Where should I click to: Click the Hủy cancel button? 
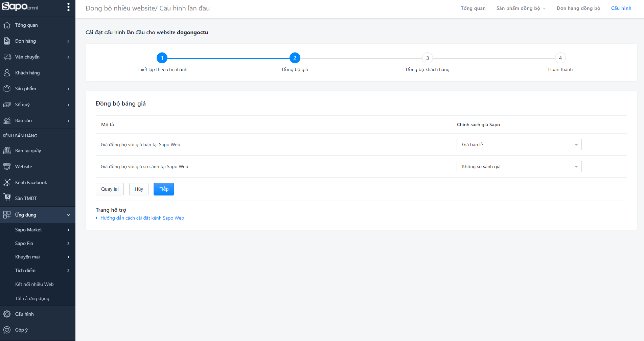139,189
